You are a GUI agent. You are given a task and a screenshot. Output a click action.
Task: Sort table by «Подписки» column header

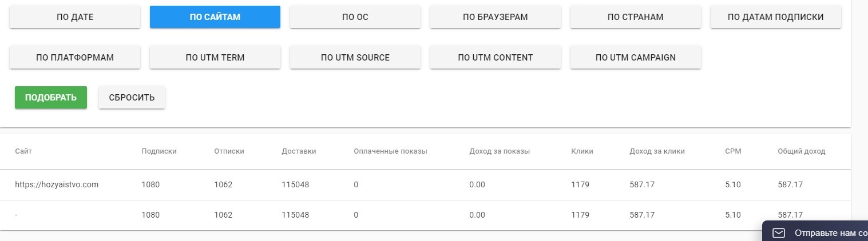tap(159, 151)
